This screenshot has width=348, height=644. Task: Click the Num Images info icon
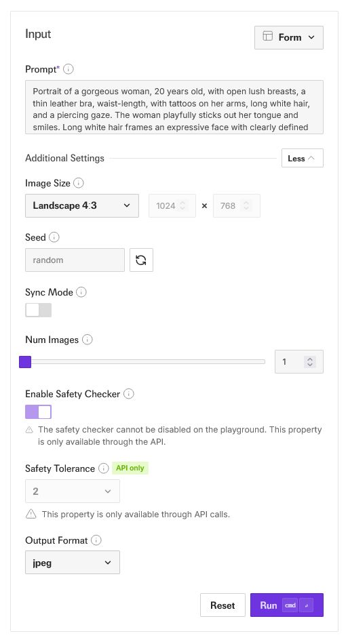pos(87,340)
